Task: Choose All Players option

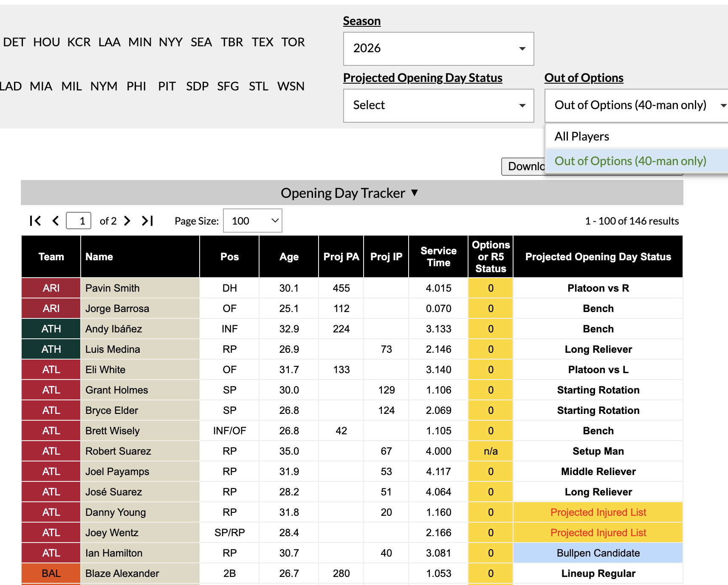Action: coord(581,136)
